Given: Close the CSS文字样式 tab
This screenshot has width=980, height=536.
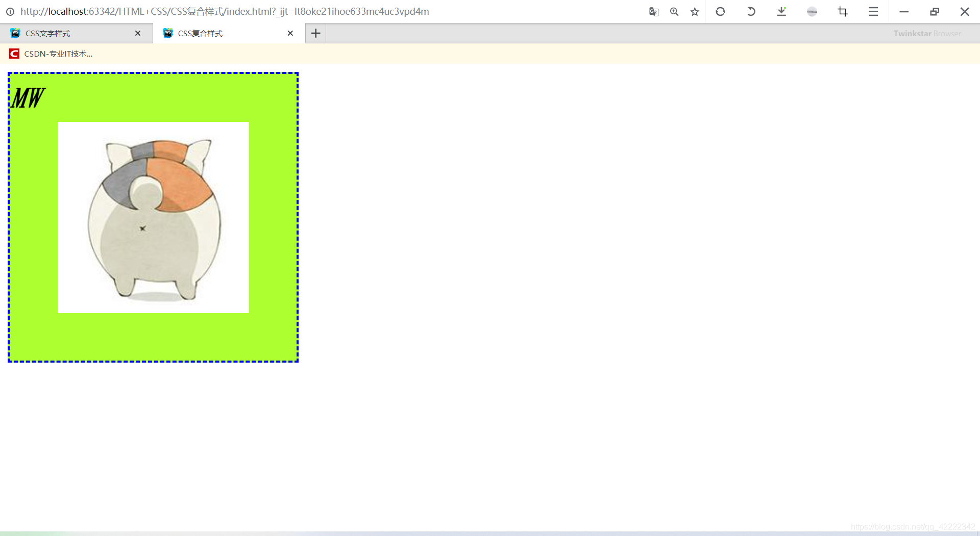Looking at the screenshot, I should [138, 33].
